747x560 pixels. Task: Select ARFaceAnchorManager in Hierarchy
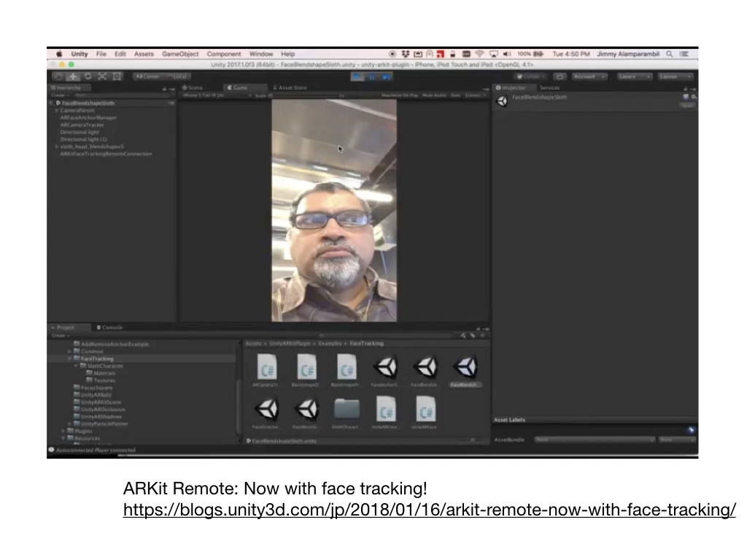[88, 117]
